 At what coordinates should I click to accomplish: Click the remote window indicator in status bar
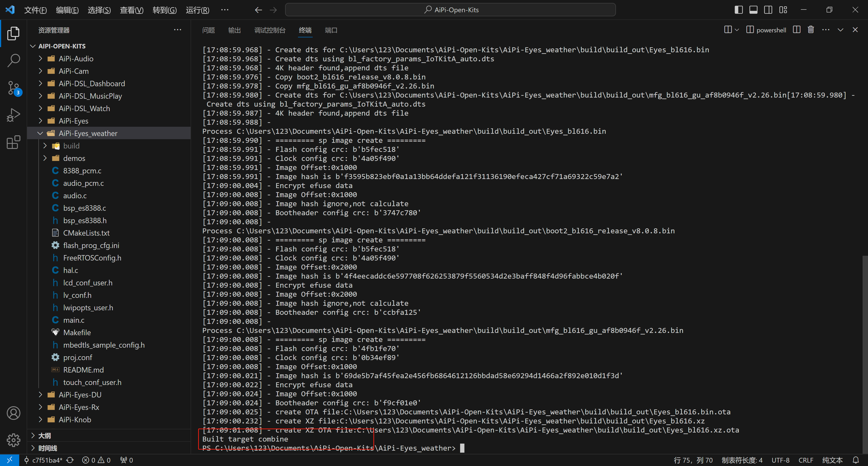(9, 460)
